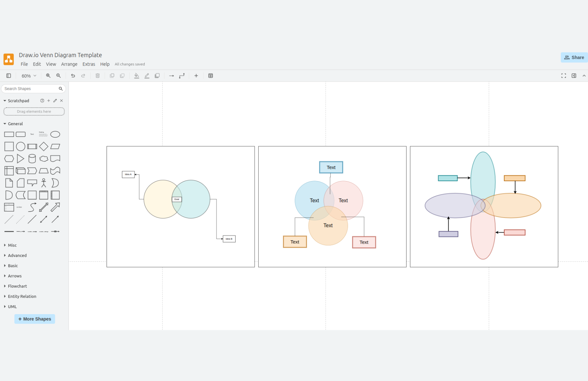Open the Help menu
The width and height of the screenshot is (588, 381).
click(x=105, y=64)
